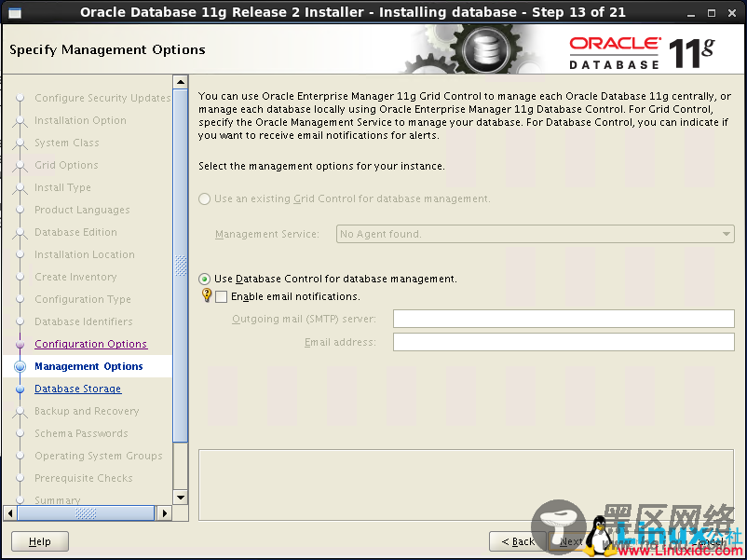Click Install Type step text
Image resolution: width=747 pixels, height=560 pixels.
pos(62,188)
